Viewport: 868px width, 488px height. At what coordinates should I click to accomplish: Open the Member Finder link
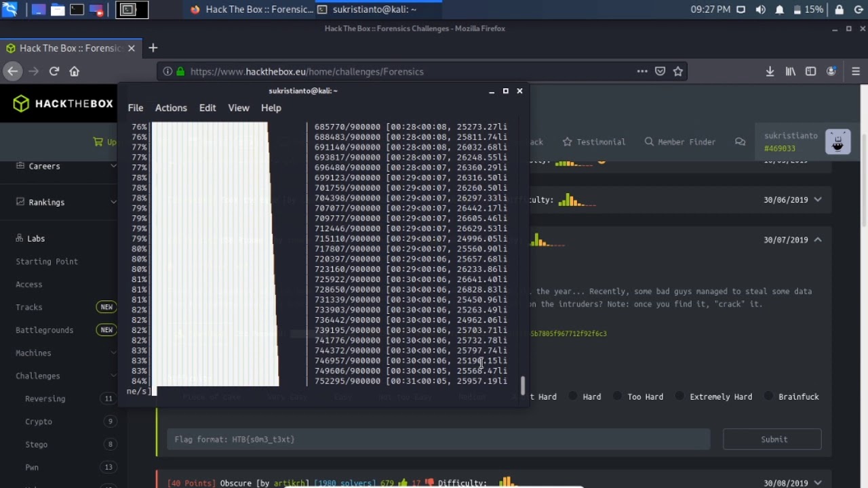(x=679, y=142)
